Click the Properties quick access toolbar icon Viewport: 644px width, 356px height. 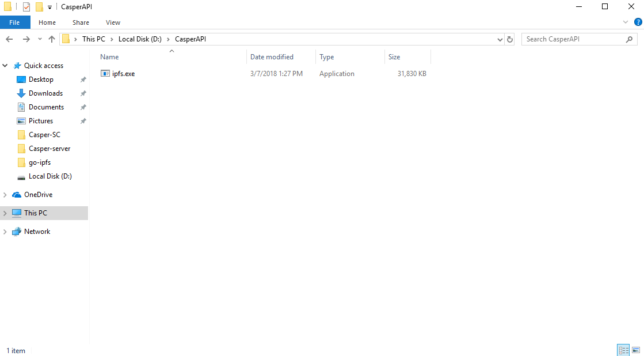point(26,6)
